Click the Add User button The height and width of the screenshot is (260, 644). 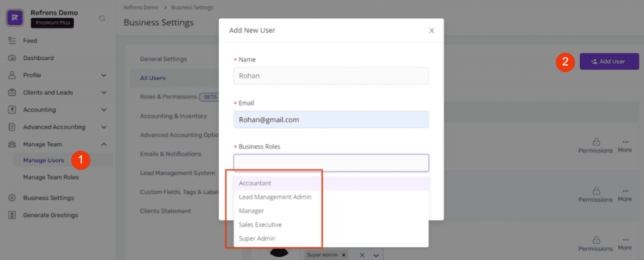609,62
